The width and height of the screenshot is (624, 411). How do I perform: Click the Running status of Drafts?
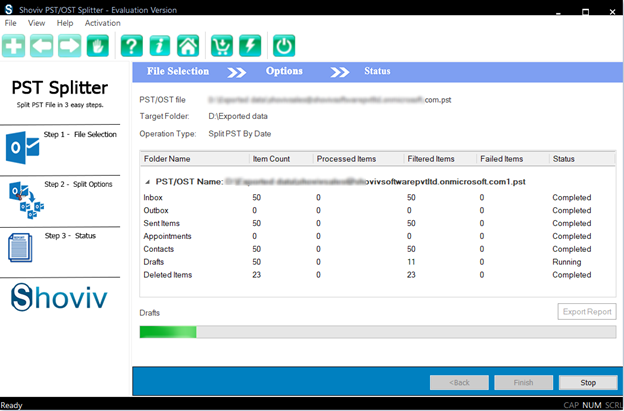point(567,262)
